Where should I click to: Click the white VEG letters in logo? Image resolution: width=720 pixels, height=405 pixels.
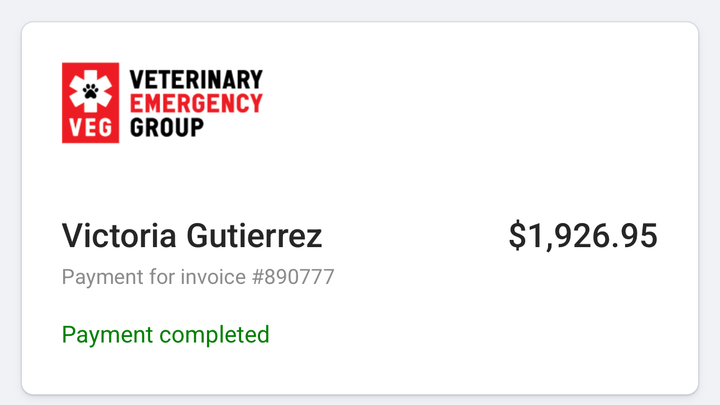point(90,128)
